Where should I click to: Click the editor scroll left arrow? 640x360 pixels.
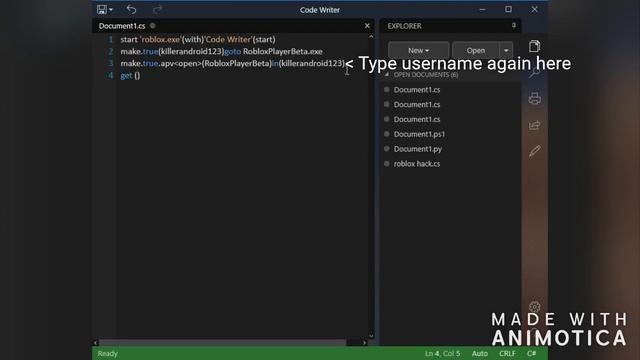96,342
